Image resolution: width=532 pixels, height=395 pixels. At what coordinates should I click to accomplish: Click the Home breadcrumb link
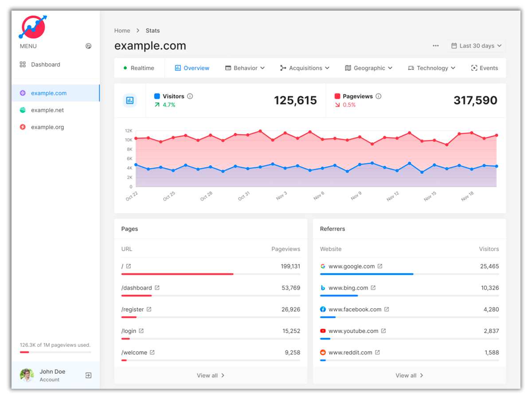point(122,31)
